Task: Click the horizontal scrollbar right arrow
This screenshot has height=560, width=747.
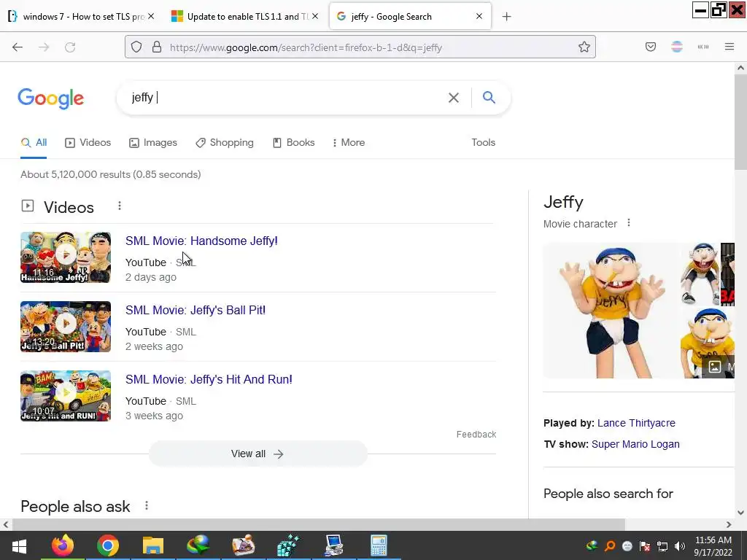Action: tap(729, 524)
